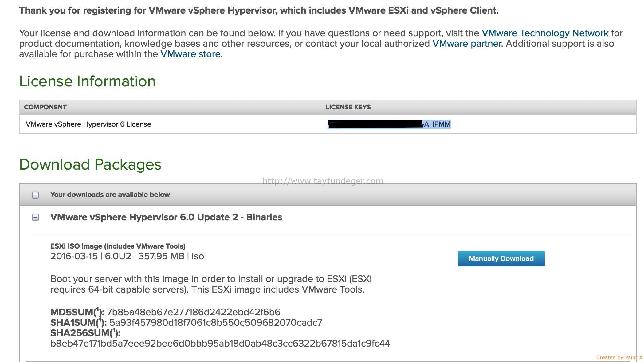
Task: Click the Hypervisor 6.0 Update 2 - Binaries title
Action: [x=166, y=217]
